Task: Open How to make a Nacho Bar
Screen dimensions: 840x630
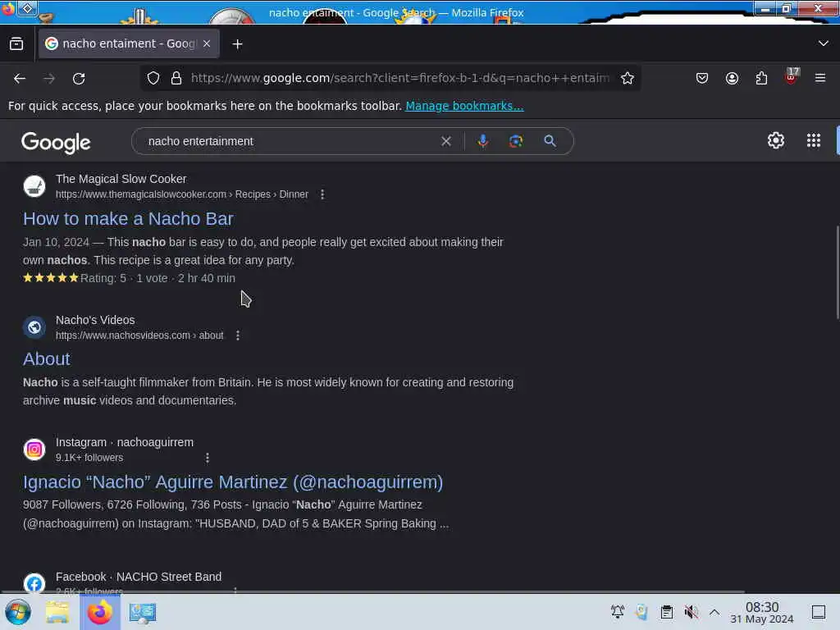Action: [x=128, y=218]
